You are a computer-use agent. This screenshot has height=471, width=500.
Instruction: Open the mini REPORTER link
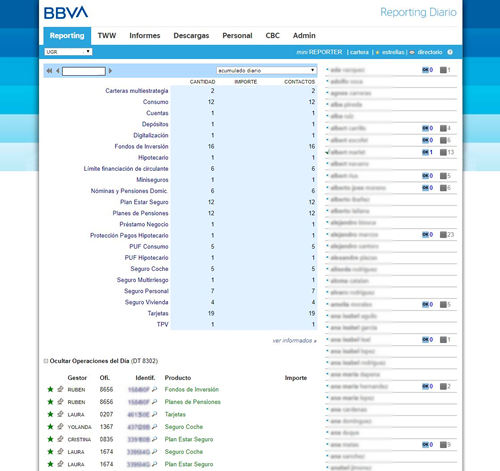[x=319, y=52]
